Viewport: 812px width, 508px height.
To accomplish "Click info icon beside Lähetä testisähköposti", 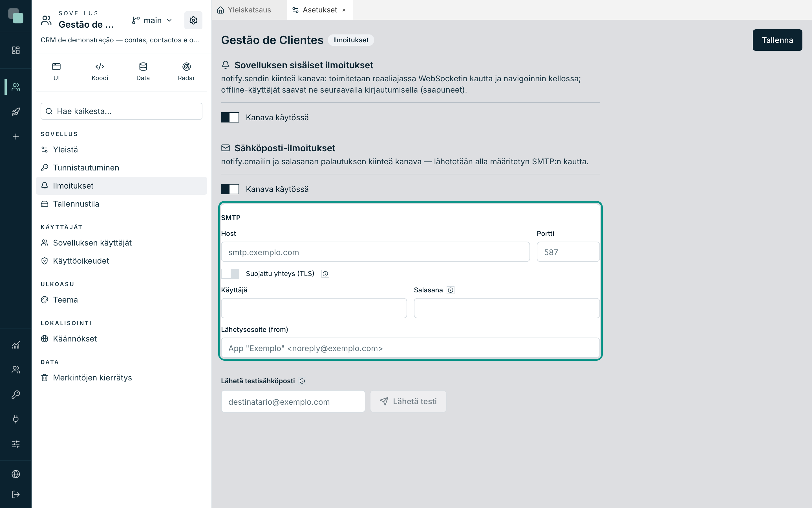I will [x=302, y=381].
